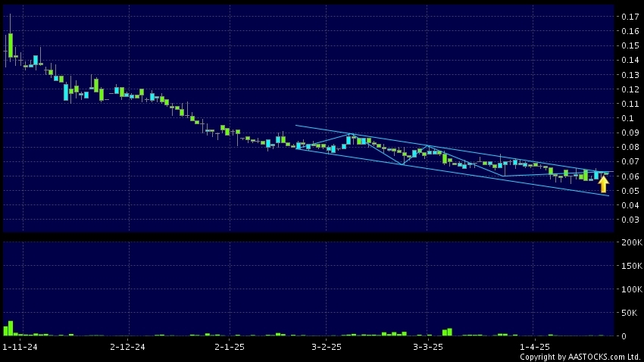
Task: Click the 0.04 price axis label
Action: coord(630,205)
